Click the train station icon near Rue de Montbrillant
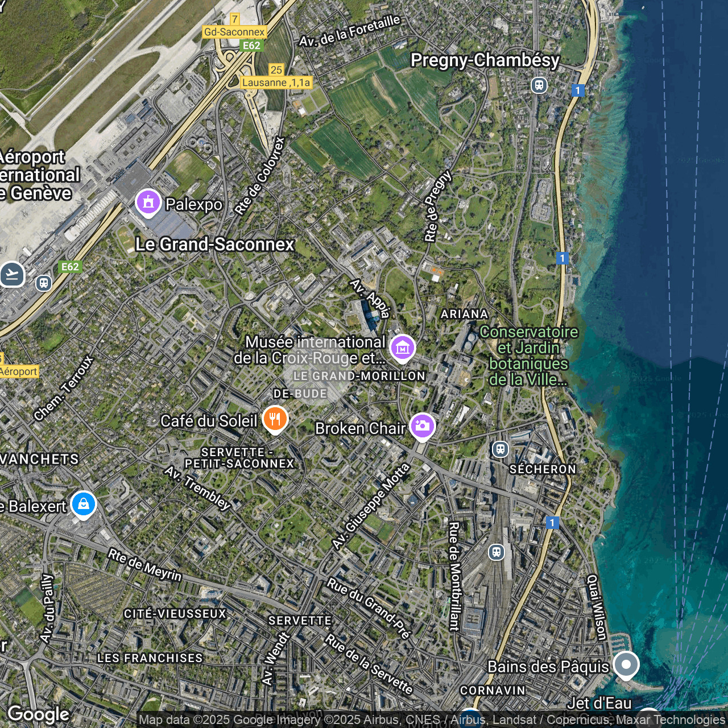 point(497,552)
